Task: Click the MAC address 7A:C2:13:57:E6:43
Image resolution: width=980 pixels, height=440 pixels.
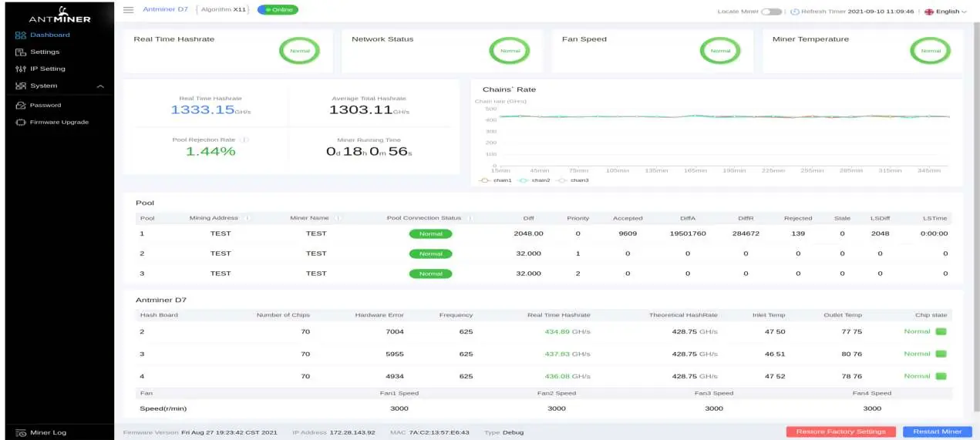Action: (x=439, y=432)
